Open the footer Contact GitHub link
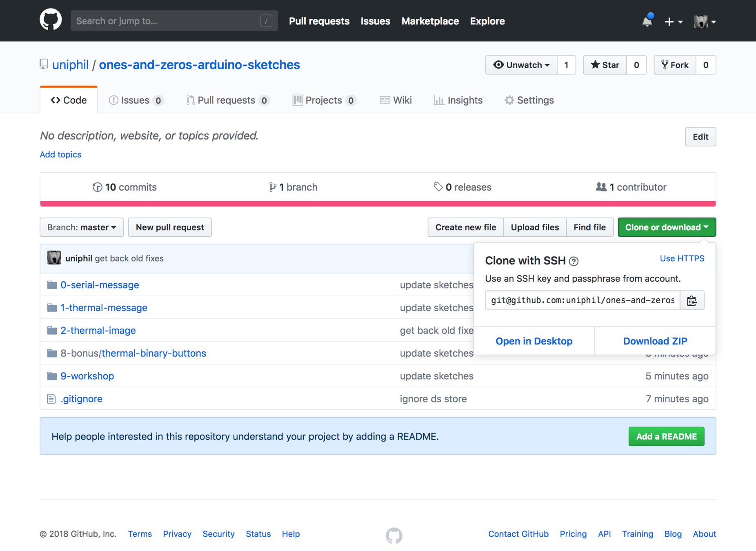The image size is (756, 551). (x=518, y=534)
